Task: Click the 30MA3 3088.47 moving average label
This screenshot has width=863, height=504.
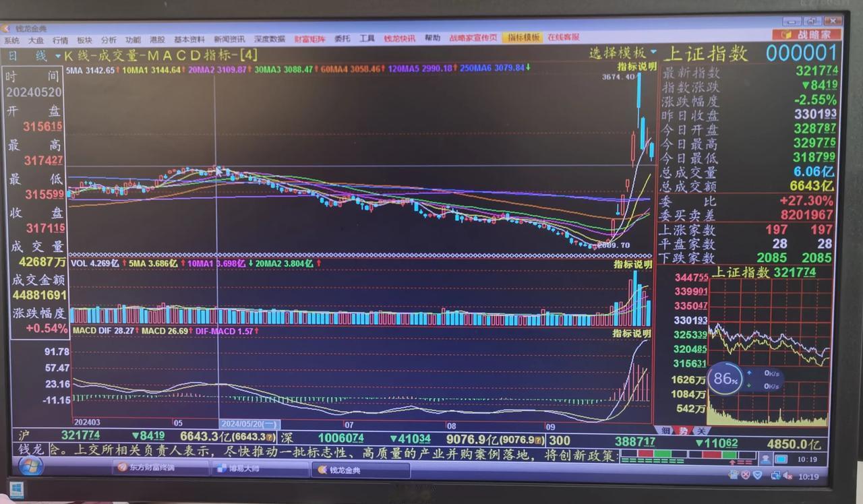Action: click(x=287, y=69)
